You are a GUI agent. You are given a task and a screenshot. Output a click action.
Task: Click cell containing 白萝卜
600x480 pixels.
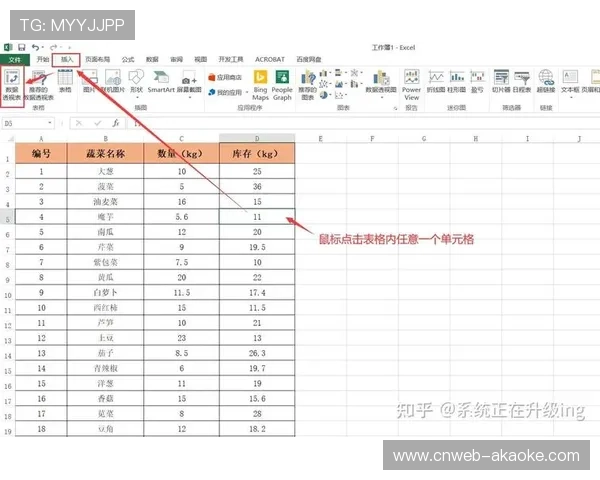[x=105, y=292]
